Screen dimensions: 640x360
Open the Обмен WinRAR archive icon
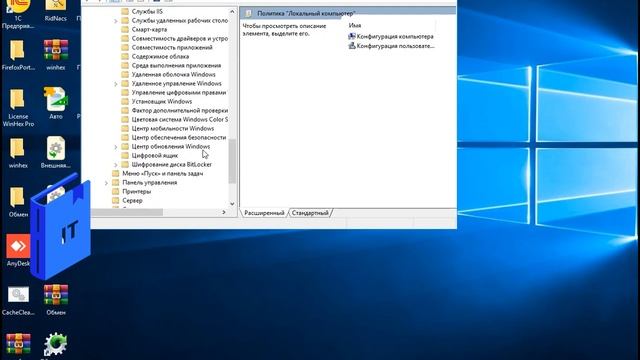[x=56, y=300]
